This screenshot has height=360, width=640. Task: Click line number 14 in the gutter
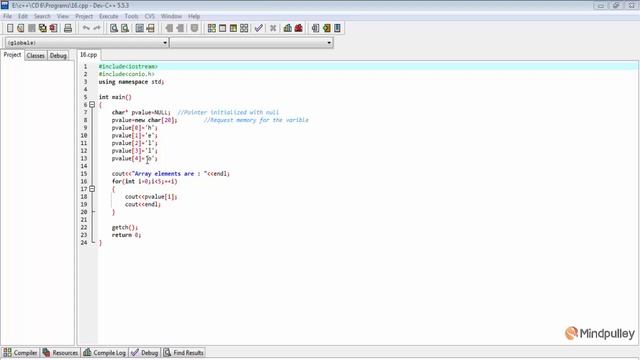tap(84, 166)
